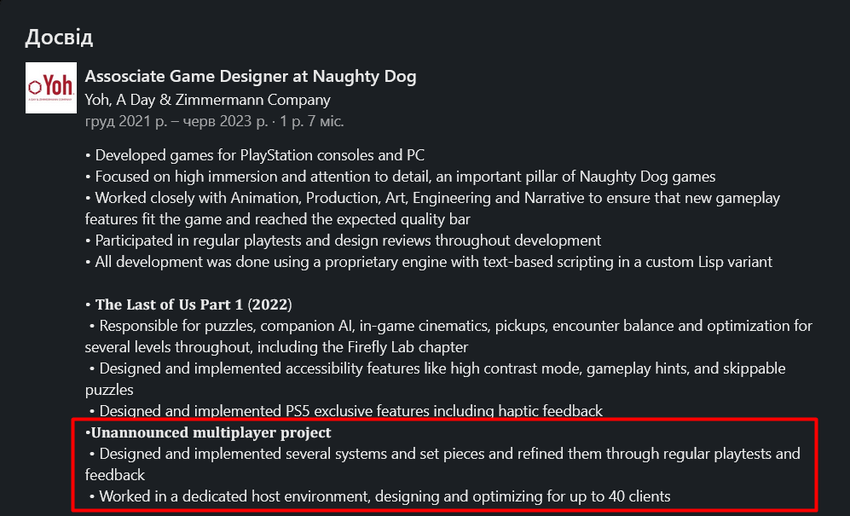
Task: Select the PlayStation consoles and PC bullet
Action: [x=255, y=155]
